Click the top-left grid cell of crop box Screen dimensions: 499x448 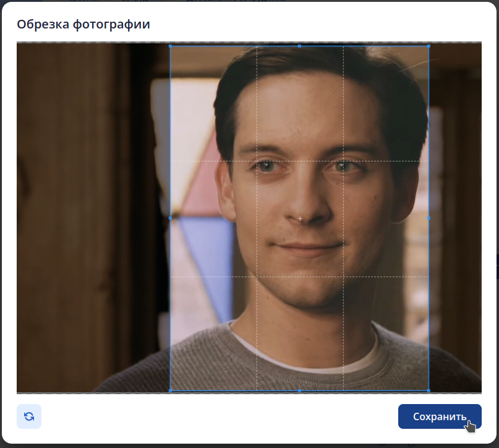tap(213, 103)
